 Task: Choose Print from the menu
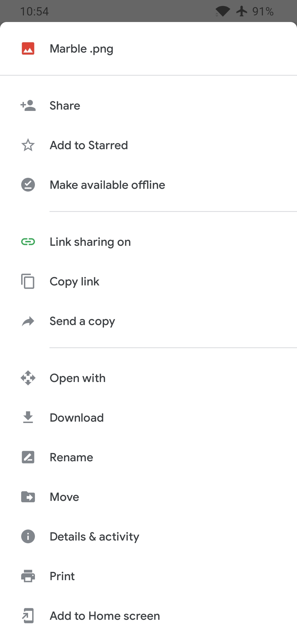pyautogui.click(x=148, y=576)
